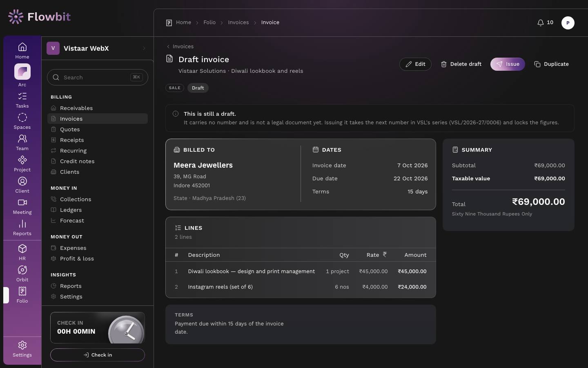This screenshot has height=368, width=588.
Task: Open Credit notes in sidebar
Action: tap(97, 161)
